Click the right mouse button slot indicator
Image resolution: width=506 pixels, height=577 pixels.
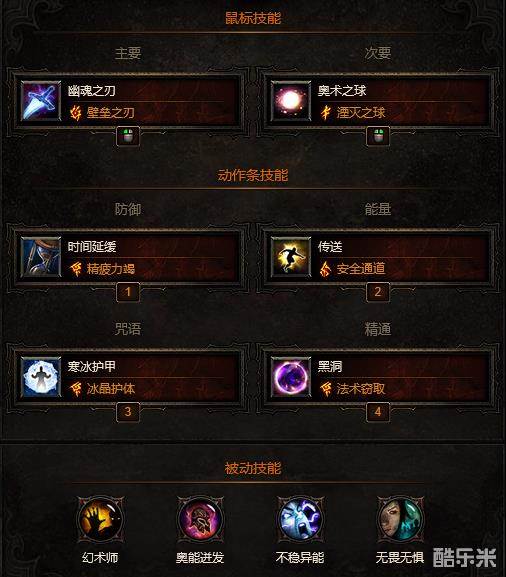378,136
